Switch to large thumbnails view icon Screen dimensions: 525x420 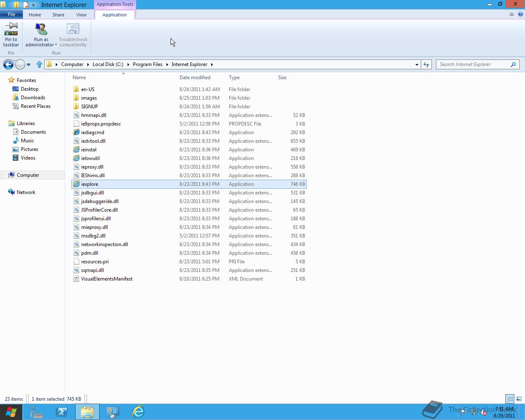click(x=519, y=399)
